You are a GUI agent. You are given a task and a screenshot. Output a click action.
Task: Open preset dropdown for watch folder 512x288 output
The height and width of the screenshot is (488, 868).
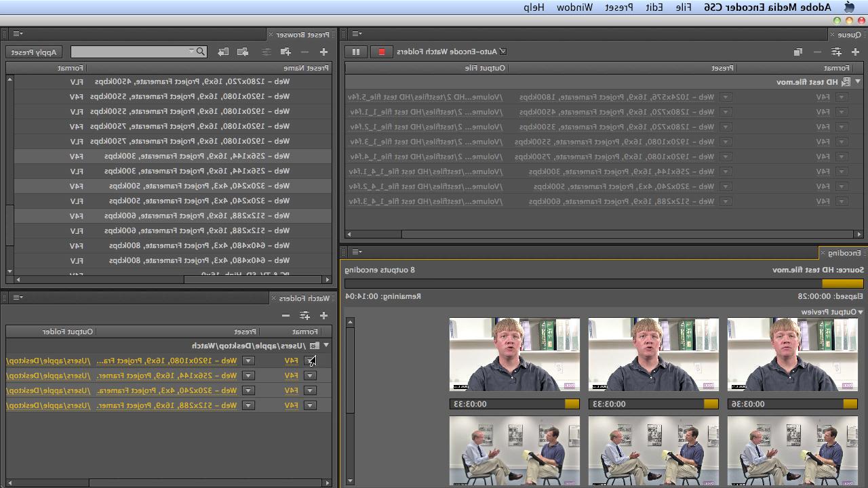click(248, 405)
